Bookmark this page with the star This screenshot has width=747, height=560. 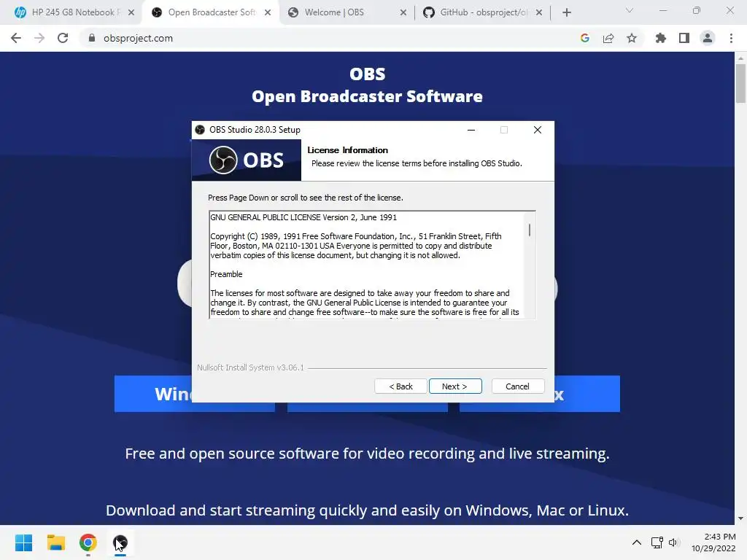pos(632,38)
